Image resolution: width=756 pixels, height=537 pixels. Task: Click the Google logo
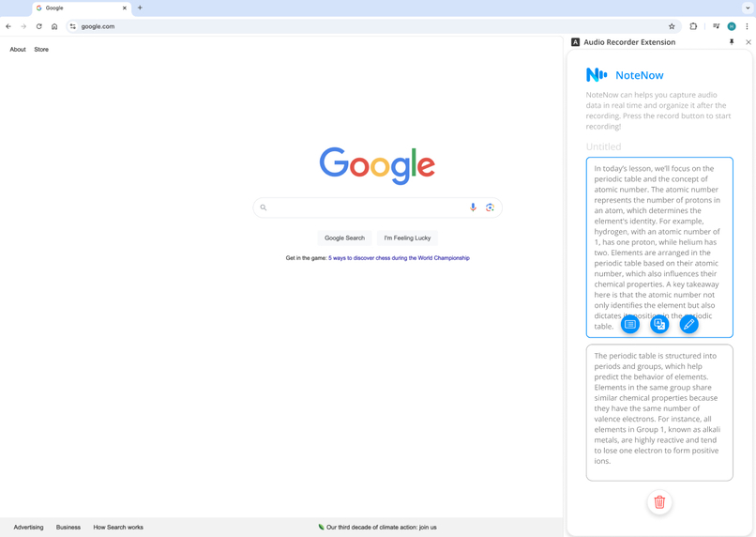click(377, 165)
